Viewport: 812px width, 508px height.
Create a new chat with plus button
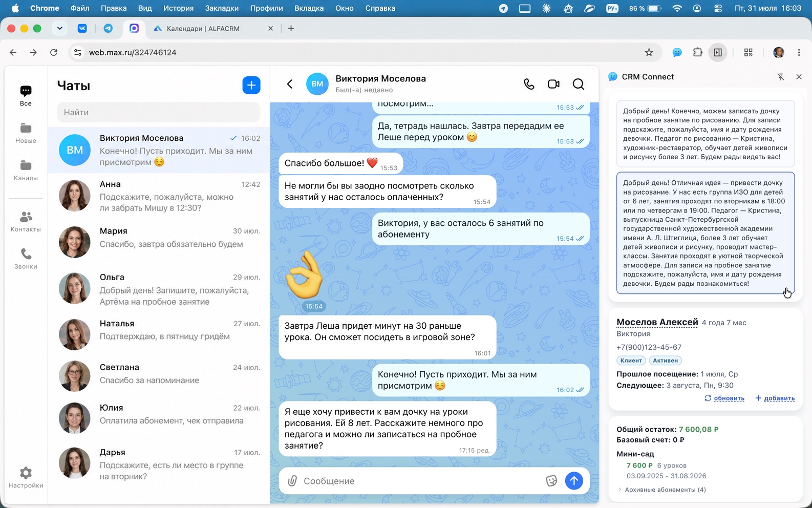pyautogui.click(x=251, y=85)
